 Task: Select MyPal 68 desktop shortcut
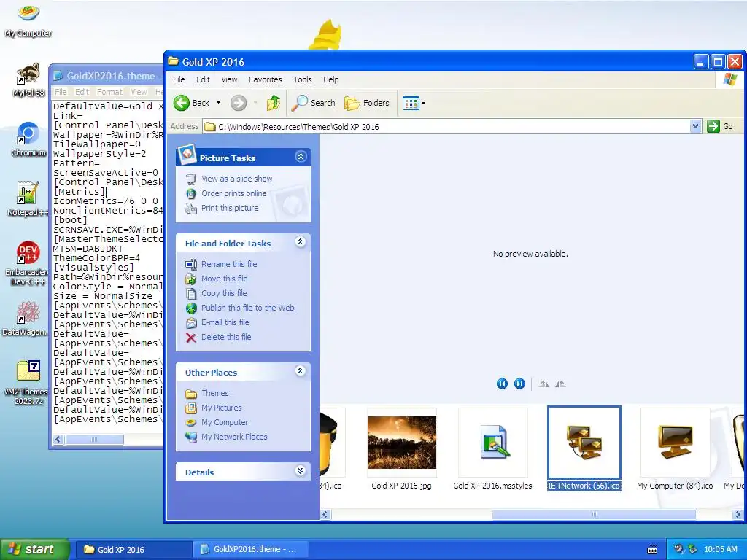[28, 80]
